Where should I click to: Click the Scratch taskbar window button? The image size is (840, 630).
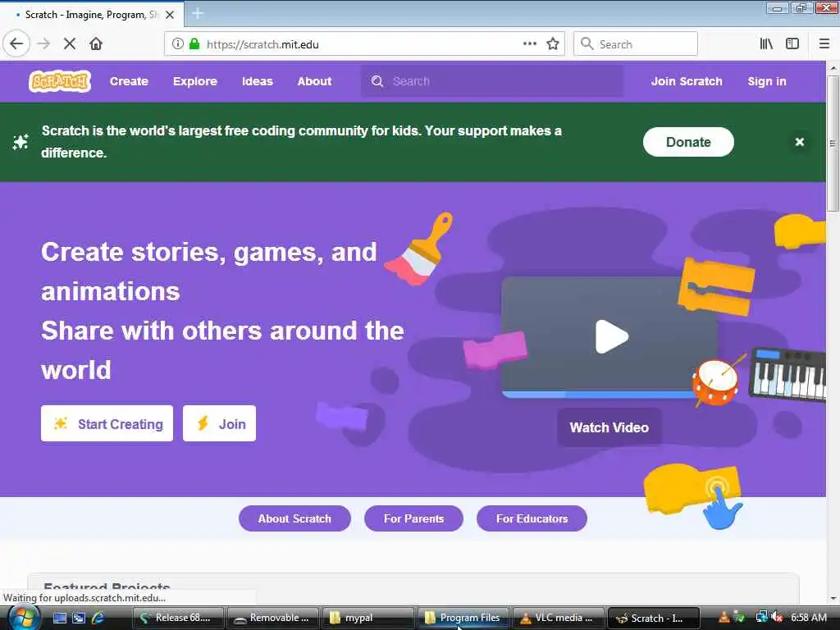[654, 619]
